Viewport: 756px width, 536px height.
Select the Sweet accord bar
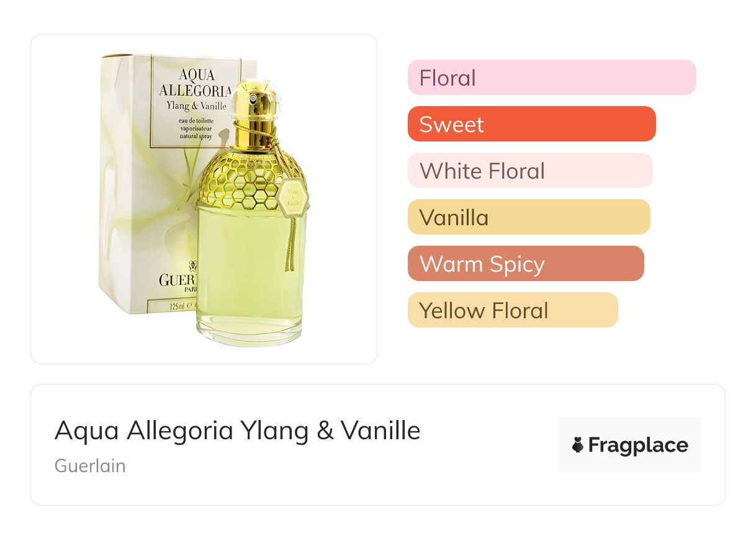click(531, 124)
